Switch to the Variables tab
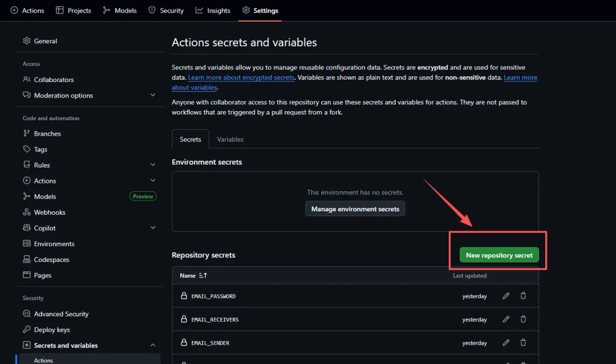 coord(230,140)
